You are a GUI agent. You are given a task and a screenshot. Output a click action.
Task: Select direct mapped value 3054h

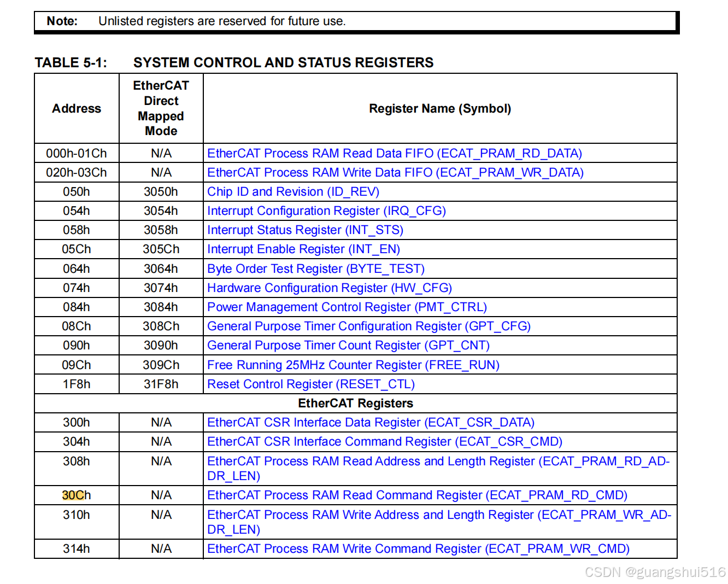pos(161,211)
